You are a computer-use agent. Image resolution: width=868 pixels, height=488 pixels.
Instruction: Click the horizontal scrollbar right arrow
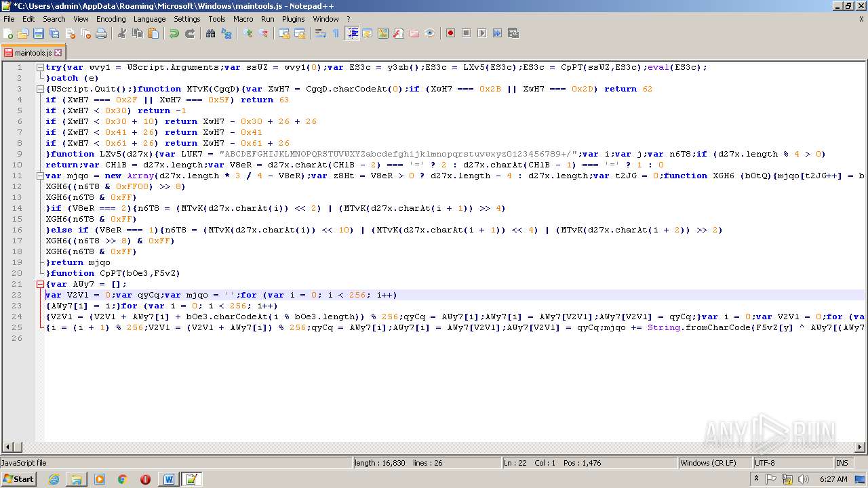point(860,447)
